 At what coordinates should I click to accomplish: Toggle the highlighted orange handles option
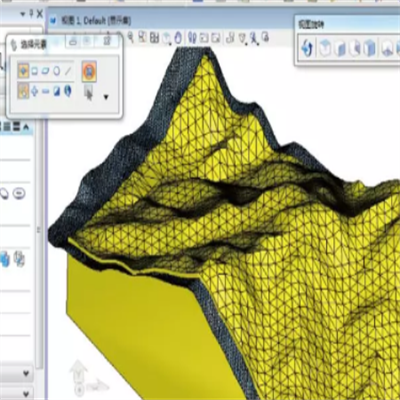coord(89,71)
